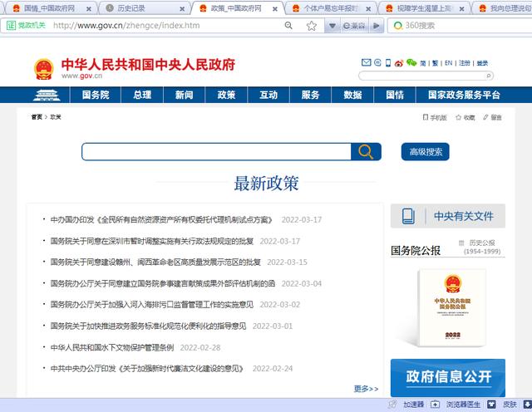
Task: Click the Tiananmen gate home icon
Action: coord(47,95)
